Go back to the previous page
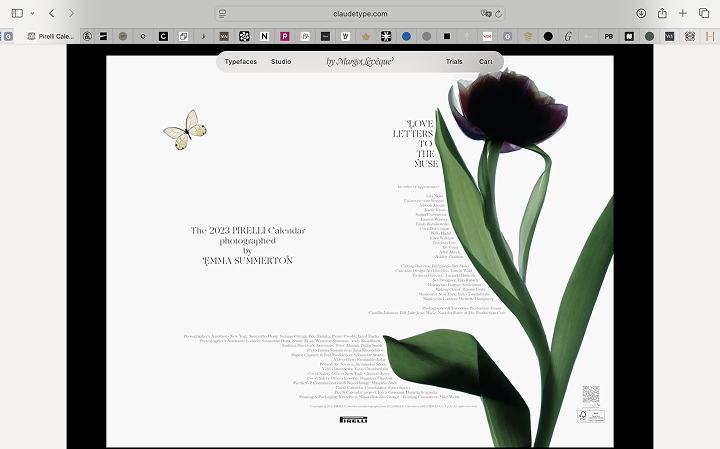 point(52,13)
